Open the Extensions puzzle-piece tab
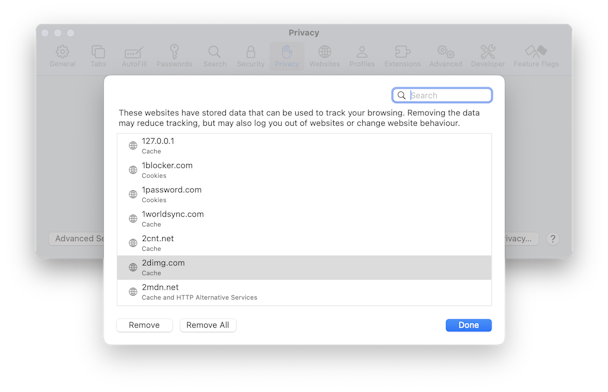The height and width of the screenshot is (392, 608). (402, 56)
